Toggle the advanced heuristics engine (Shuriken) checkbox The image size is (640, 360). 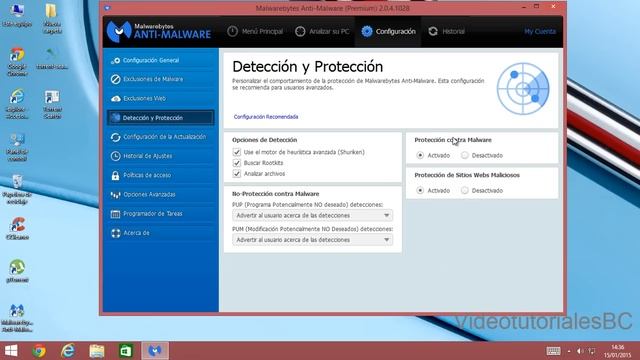pos(237,152)
